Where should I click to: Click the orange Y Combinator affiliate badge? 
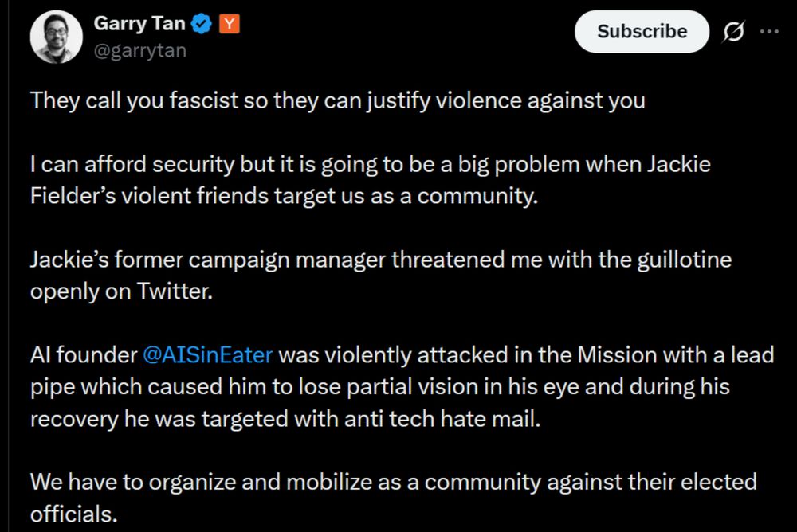230,24
